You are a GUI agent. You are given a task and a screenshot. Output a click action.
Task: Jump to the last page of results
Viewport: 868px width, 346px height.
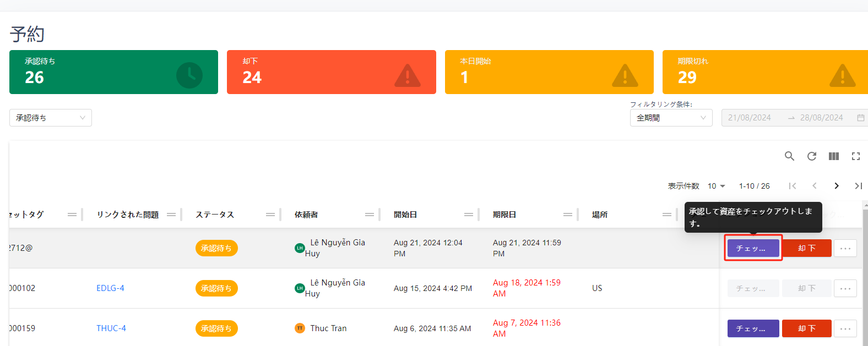(858, 186)
